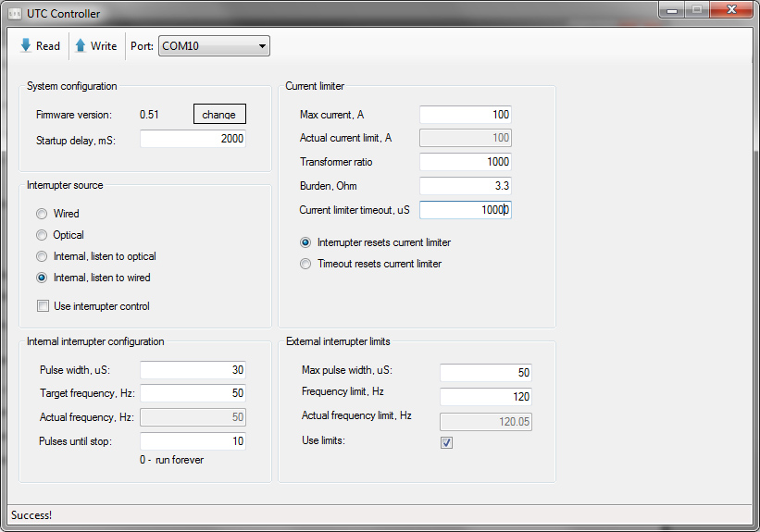Select the Wired interrupter source

pos(42,214)
